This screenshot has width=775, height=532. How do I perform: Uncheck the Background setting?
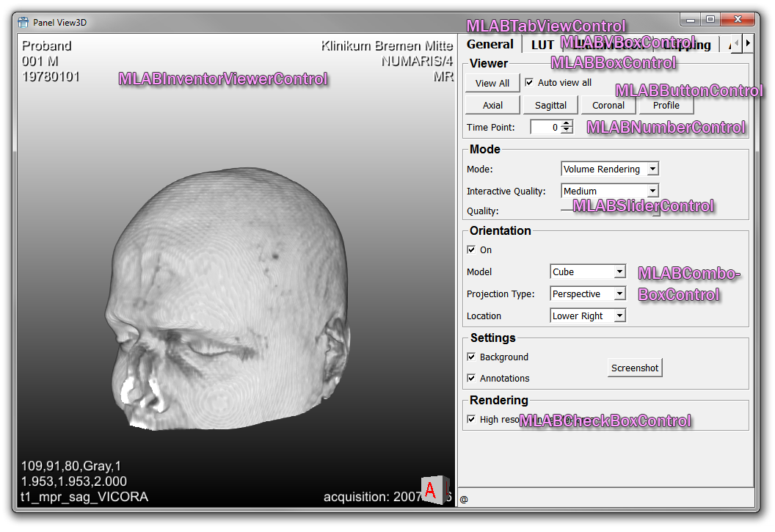(471, 357)
